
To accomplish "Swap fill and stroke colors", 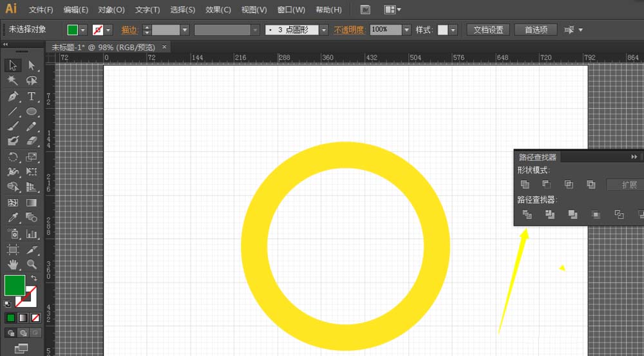I will 33,277.
